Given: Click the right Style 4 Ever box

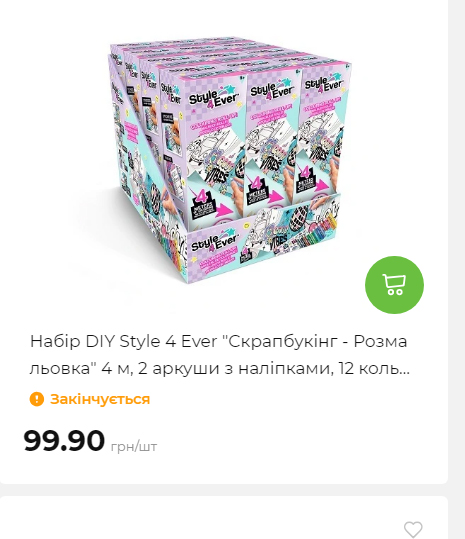Looking at the screenshot, I should coord(325,129).
